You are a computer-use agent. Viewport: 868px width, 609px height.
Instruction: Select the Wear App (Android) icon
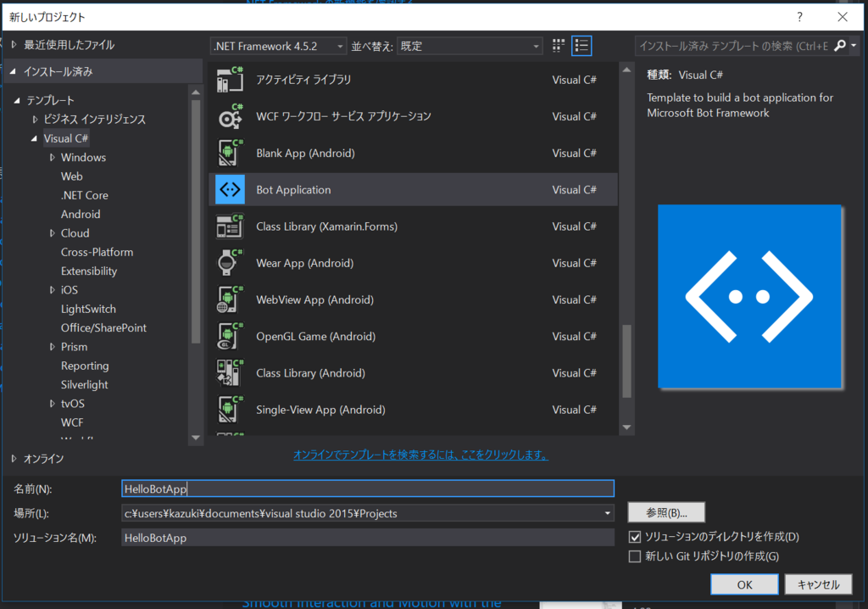(x=230, y=263)
